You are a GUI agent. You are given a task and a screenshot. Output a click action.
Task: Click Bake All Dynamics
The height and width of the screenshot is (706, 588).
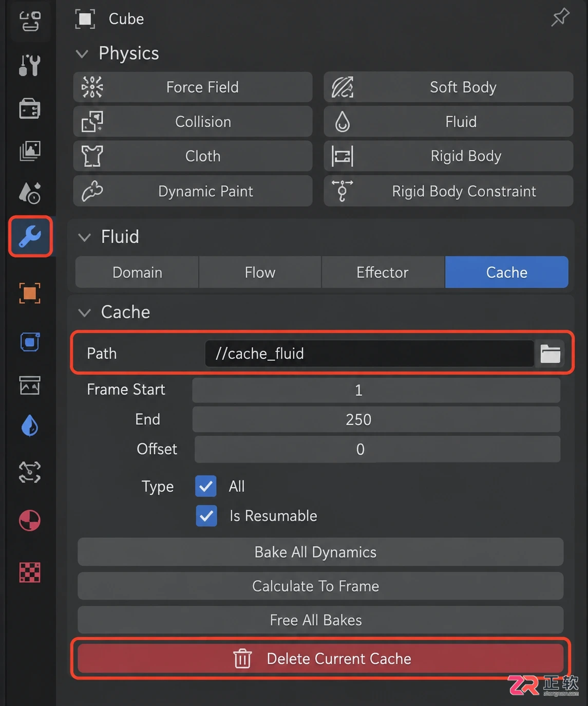click(320, 552)
